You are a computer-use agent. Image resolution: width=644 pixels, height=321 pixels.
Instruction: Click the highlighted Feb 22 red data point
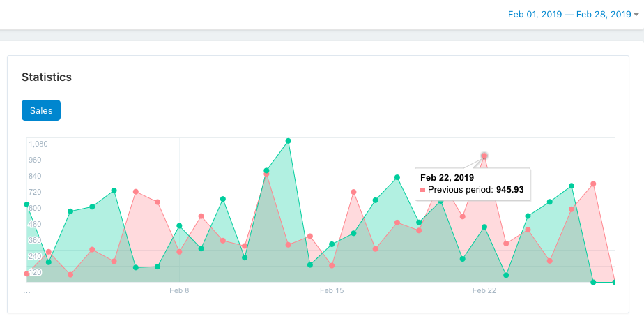point(484,156)
